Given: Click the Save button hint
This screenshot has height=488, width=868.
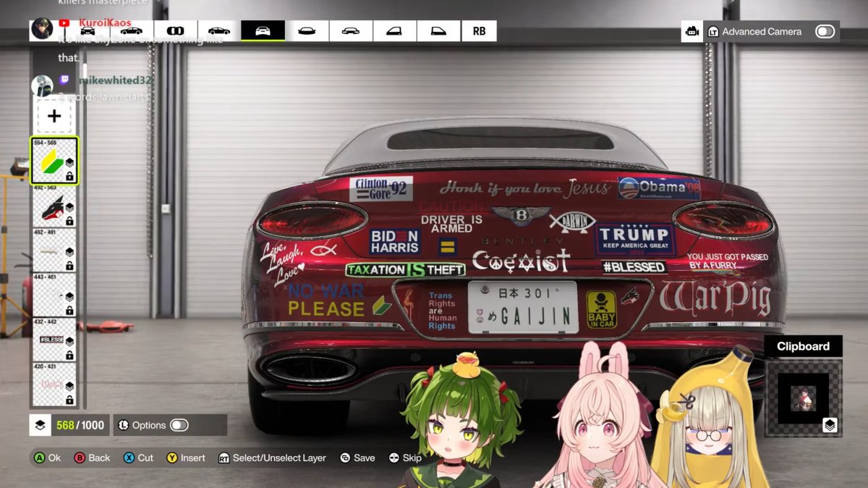Looking at the screenshot, I should (357, 458).
